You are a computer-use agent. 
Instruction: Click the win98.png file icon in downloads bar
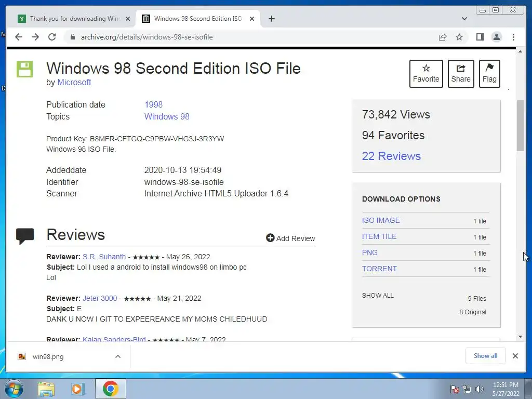pos(22,356)
